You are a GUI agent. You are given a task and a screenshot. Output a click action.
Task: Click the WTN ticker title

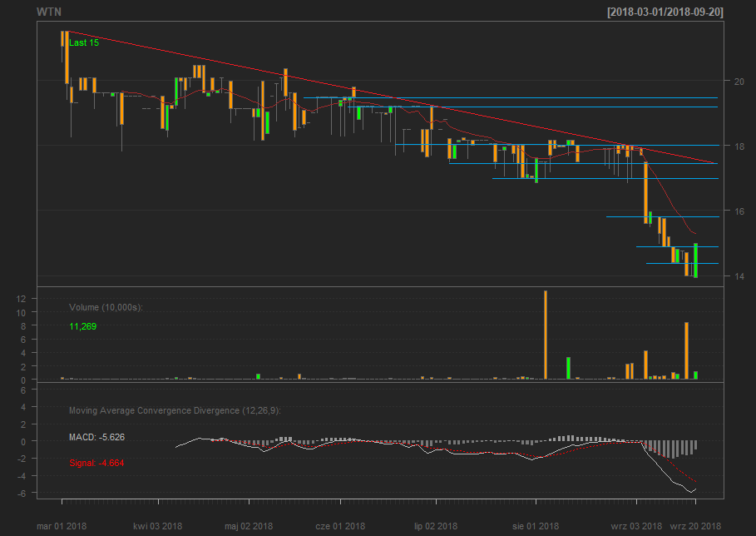coord(49,12)
